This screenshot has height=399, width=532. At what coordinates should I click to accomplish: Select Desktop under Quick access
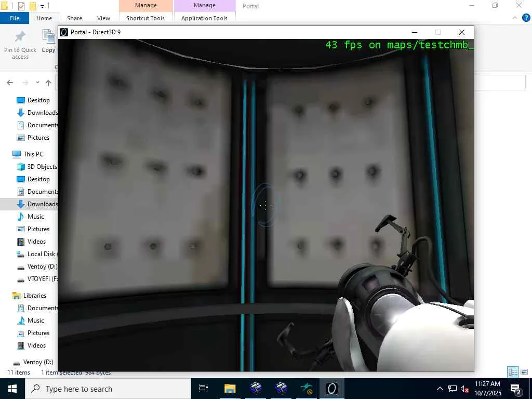38,100
